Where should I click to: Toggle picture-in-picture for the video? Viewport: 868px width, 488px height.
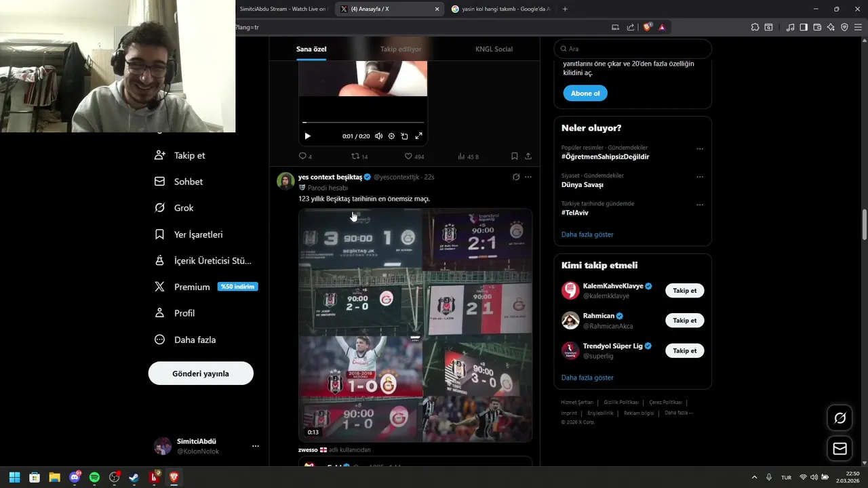coord(404,136)
